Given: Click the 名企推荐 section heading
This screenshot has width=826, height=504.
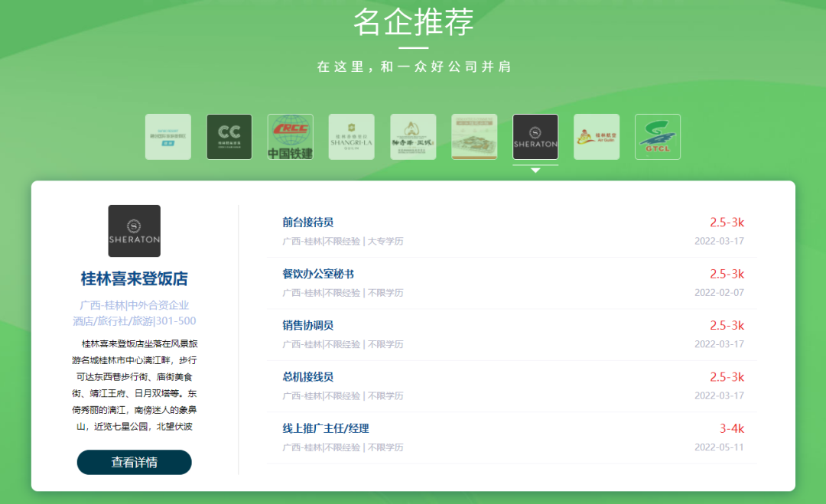Looking at the screenshot, I should [x=414, y=22].
